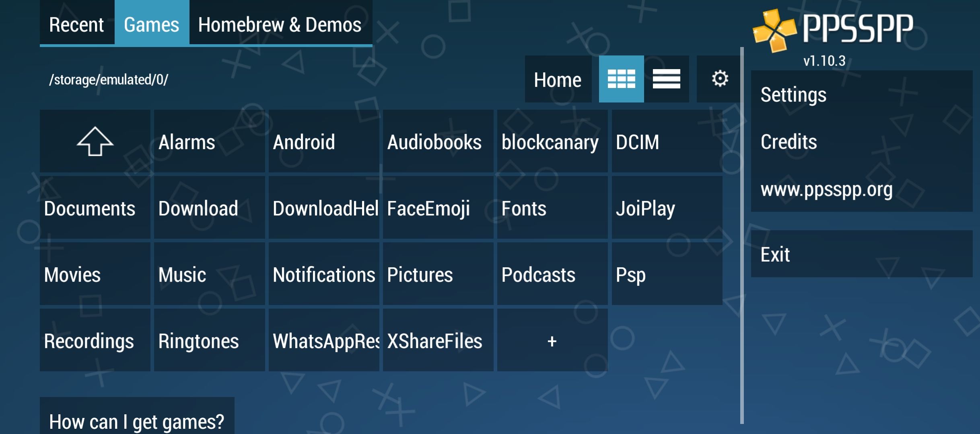The height and width of the screenshot is (434, 980).
Task: Click the up-arrow parent folder icon
Action: pos(95,141)
